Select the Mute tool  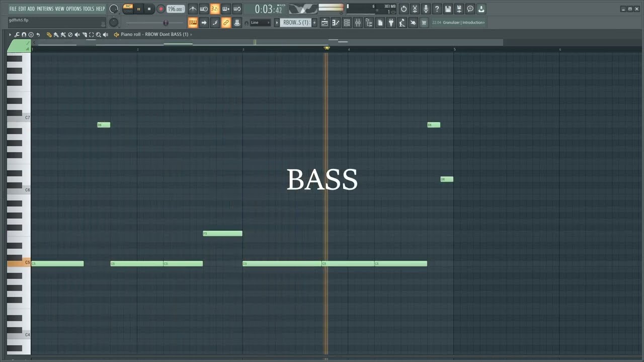77,34
